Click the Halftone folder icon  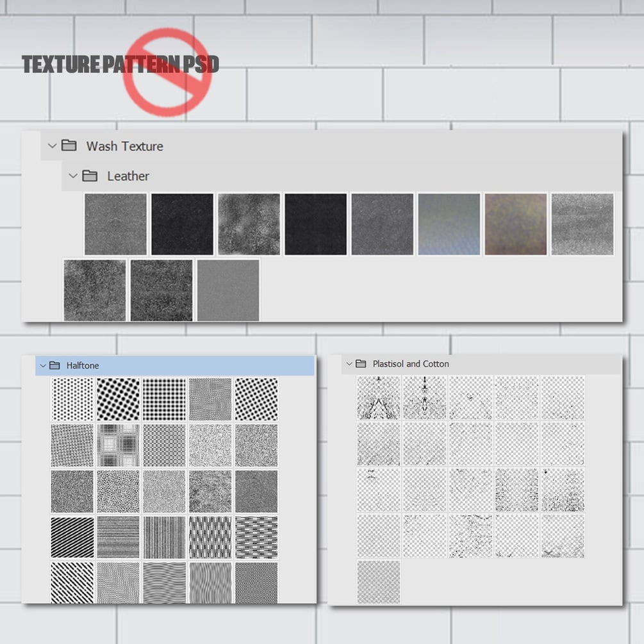pyautogui.click(x=54, y=365)
